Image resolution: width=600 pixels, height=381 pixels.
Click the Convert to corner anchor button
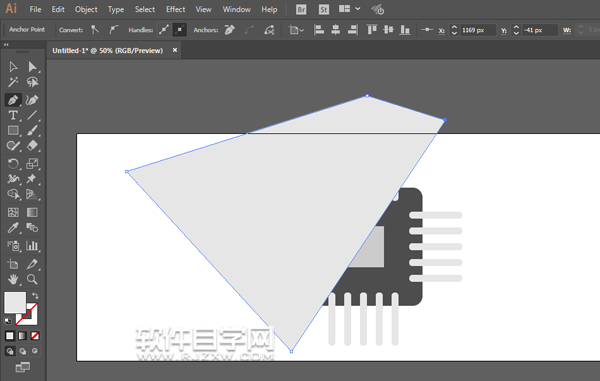95,30
